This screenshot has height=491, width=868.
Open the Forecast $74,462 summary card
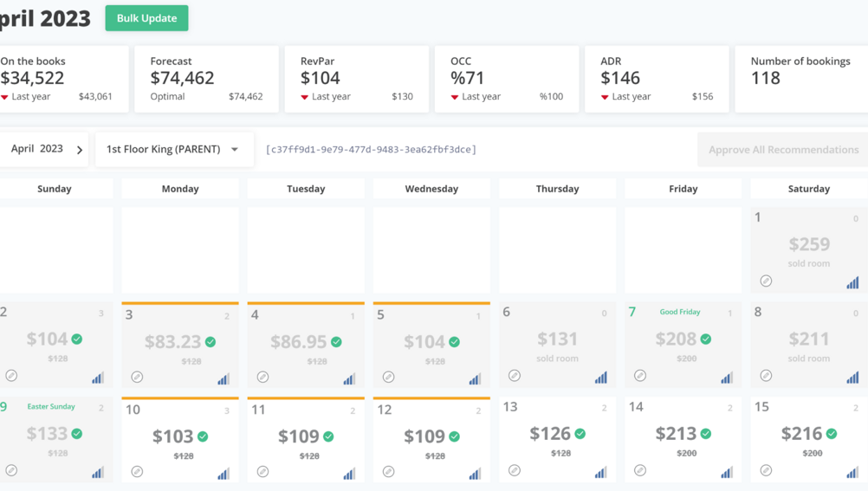point(206,79)
